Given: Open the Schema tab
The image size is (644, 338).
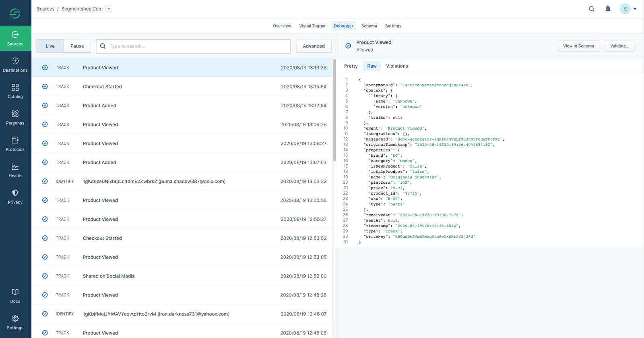Looking at the screenshot, I should (369, 26).
